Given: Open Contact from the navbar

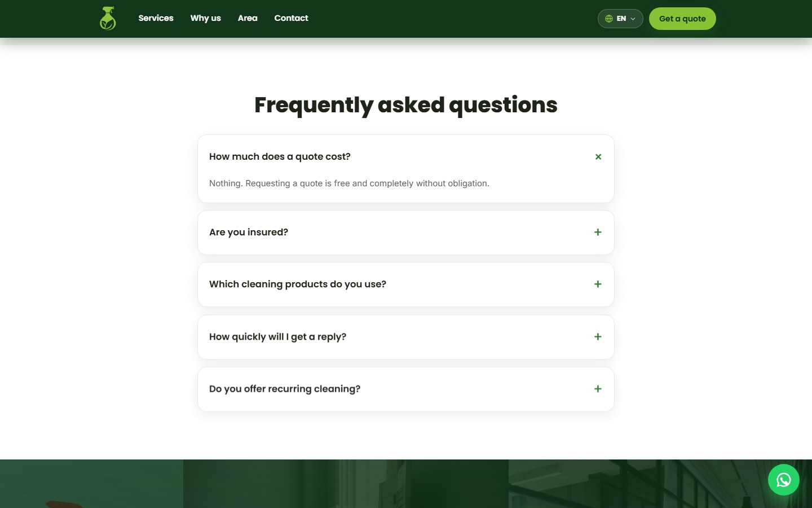Looking at the screenshot, I should 291,18.
